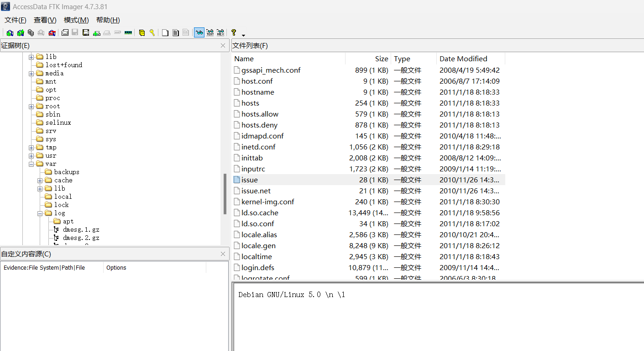Click the Capture Memory chip icon
644x351 pixels.
128,33
